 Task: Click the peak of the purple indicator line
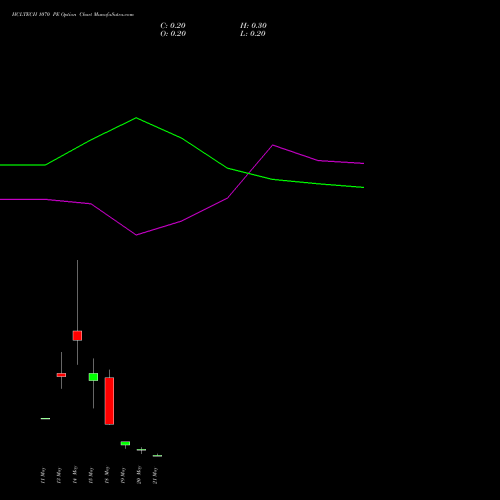point(273,145)
